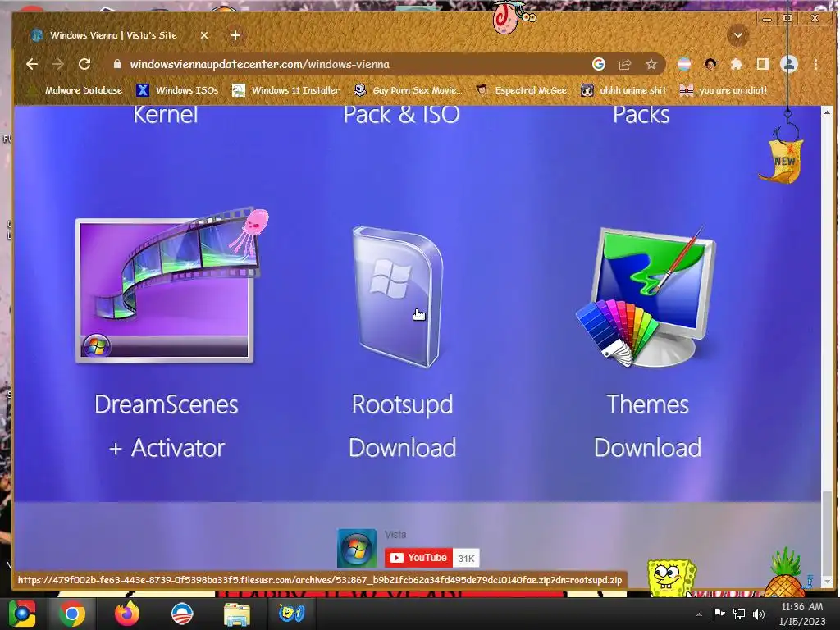Click the Vista channel name text
Image resolution: width=840 pixels, height=630 pixels.
[395, 535]
